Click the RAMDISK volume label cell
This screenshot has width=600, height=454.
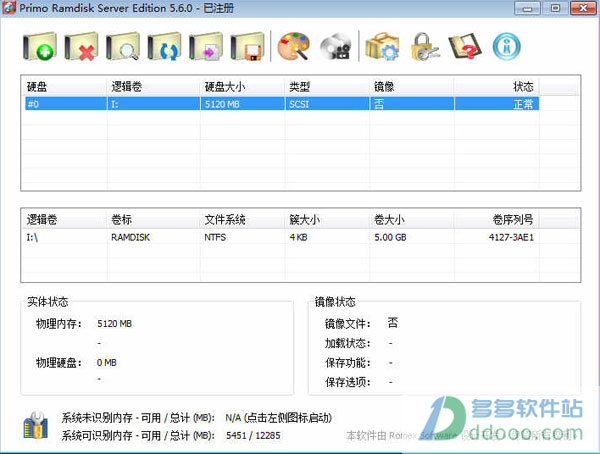(x=130, y=237)
